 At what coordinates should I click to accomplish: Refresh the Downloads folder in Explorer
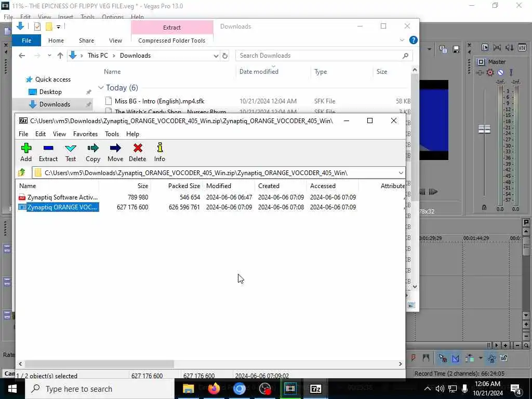pyautogui.click(x=224, y=56)
